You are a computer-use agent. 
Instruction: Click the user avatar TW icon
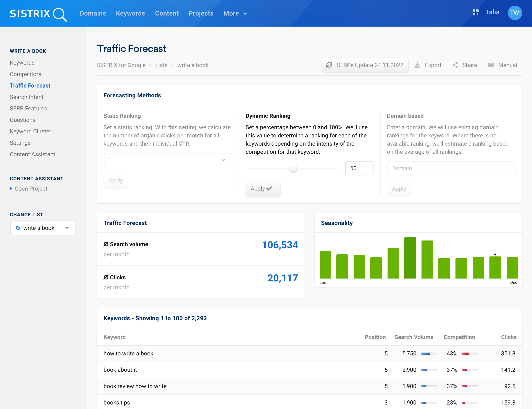(515, 13)
